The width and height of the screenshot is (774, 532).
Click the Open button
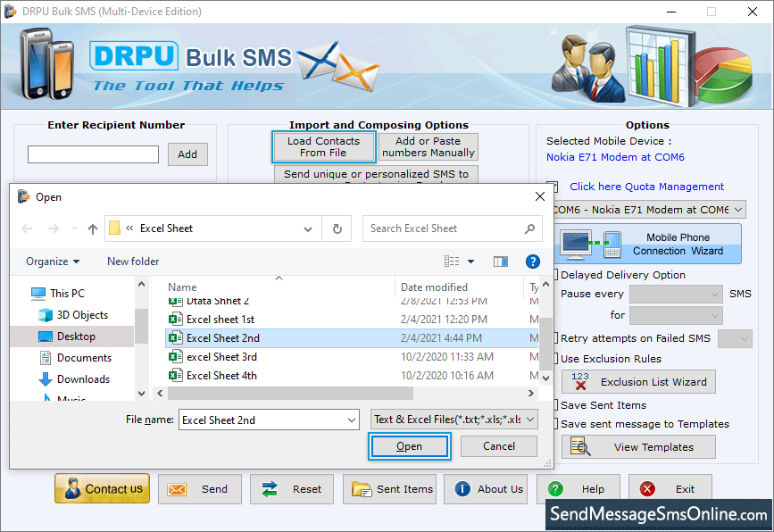(x=409, y=446)
